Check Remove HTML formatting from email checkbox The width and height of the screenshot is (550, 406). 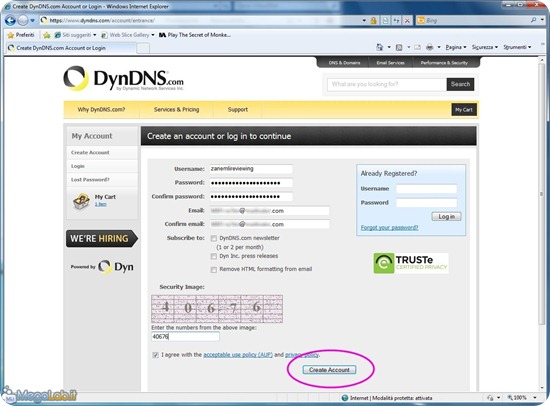[214, 269]
